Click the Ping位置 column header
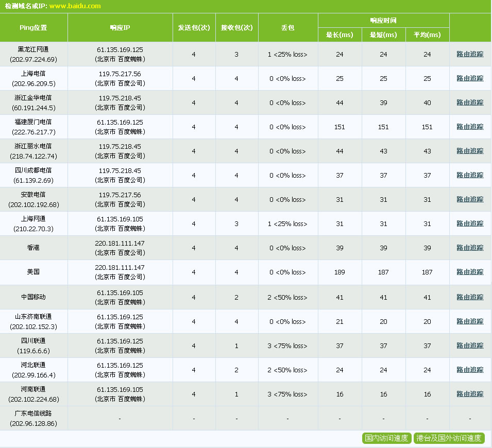The height and width of the screenshot is (448, 492). point(33,28)
